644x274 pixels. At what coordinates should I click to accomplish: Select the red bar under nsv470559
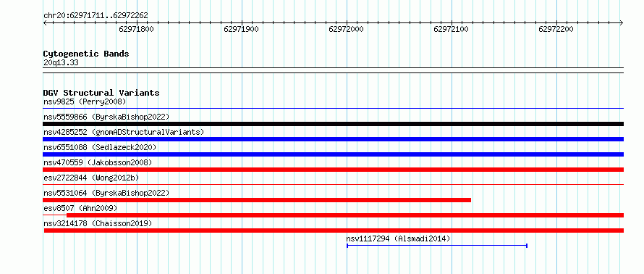pyautogui.click(x=334, y=170)
